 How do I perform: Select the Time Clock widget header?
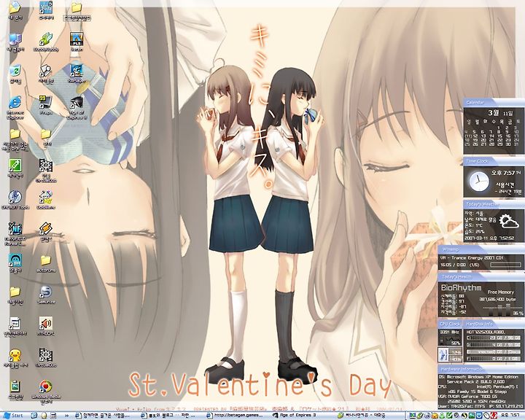pos(494,161)
